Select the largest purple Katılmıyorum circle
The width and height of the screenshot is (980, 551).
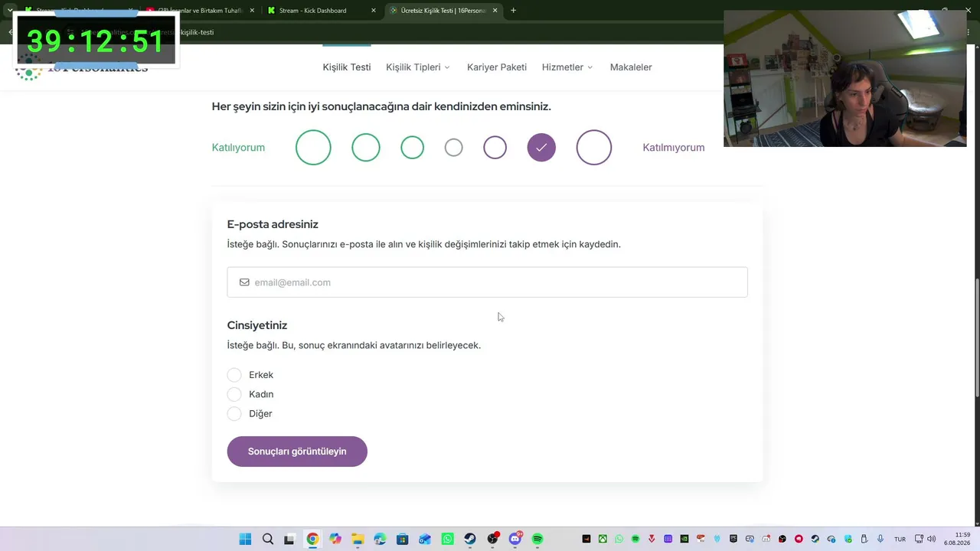[x=594, y=148]
